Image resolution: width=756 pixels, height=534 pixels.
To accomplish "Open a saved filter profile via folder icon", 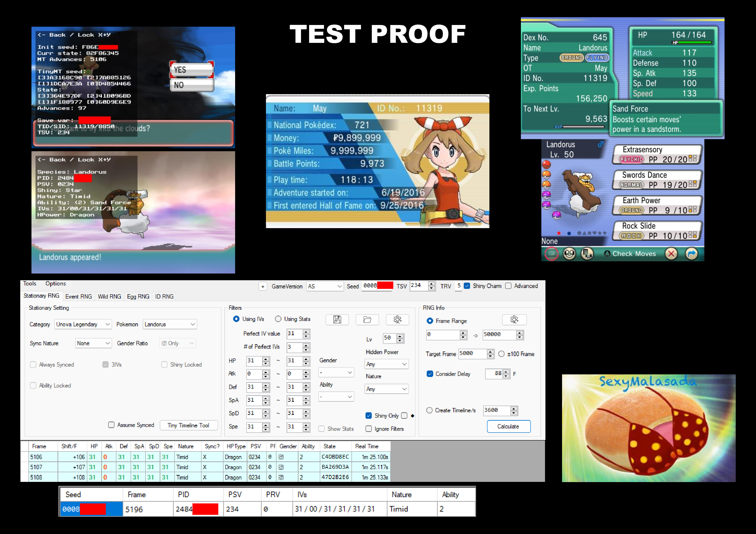I will (x=367, y=319).
